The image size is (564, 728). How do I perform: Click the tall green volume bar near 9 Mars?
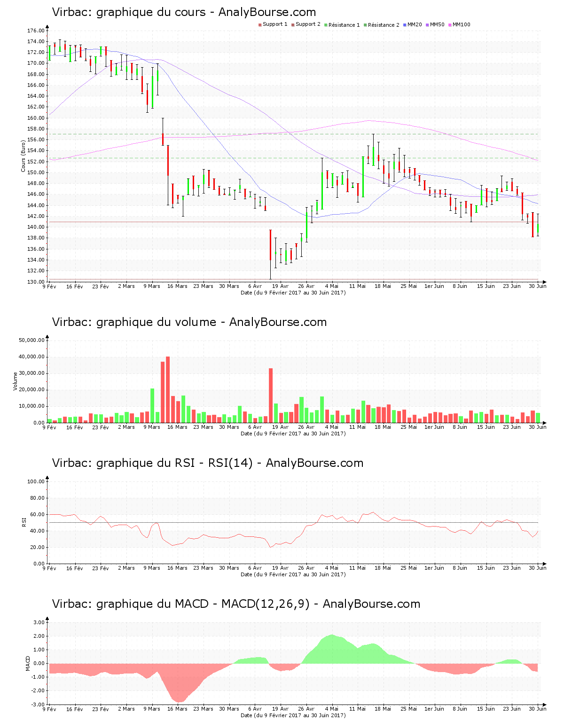tap(152, 405)
